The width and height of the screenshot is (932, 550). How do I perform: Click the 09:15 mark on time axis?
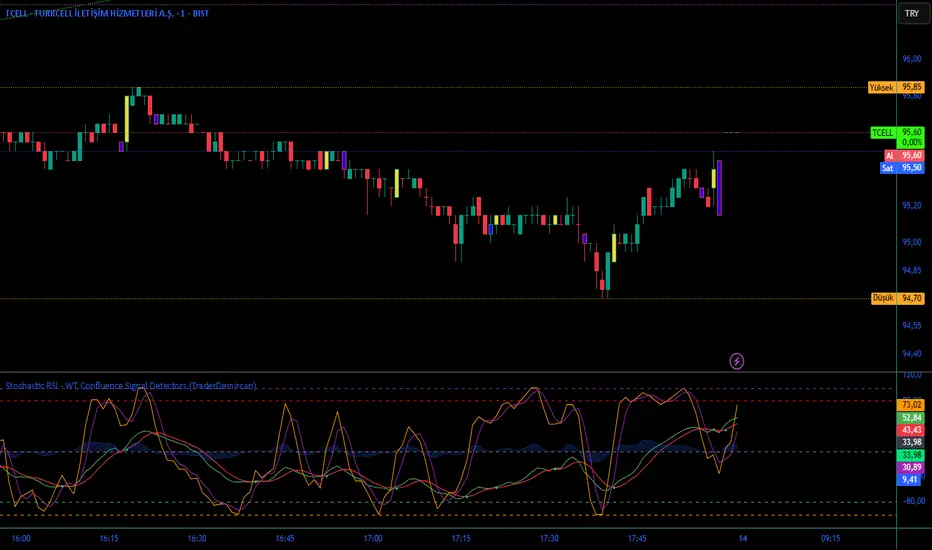(830, 538)
